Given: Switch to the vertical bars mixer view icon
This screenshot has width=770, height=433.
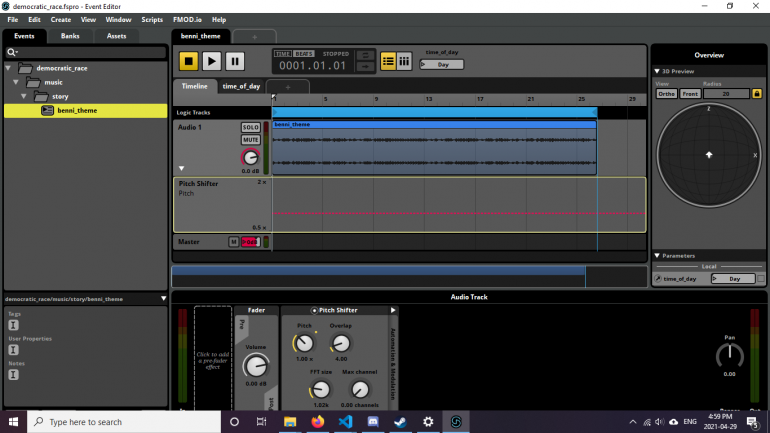Looking at the screenshot, I should pyautogui.click(x=404, y=61).
